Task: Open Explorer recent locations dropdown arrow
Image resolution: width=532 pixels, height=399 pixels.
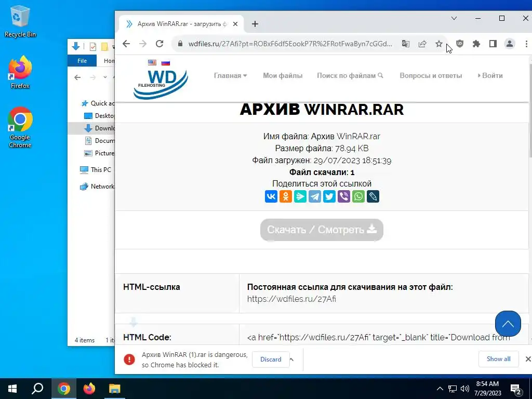Action: [105, 77]
